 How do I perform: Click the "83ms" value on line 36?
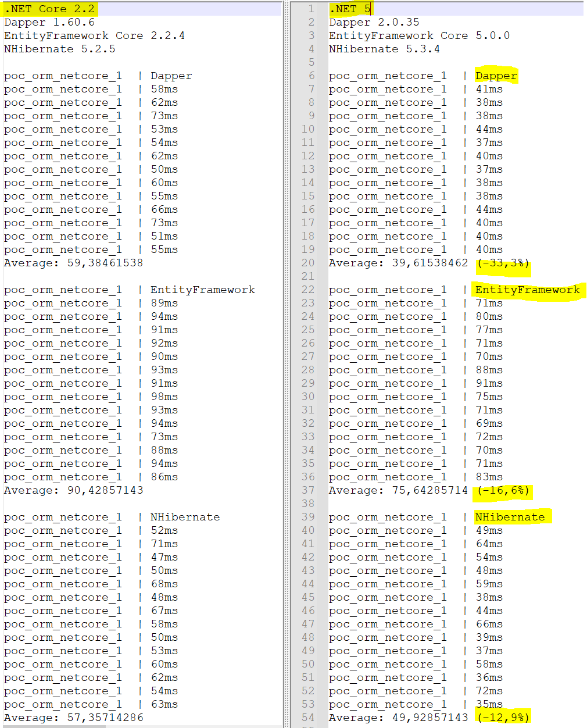[489, 477]
